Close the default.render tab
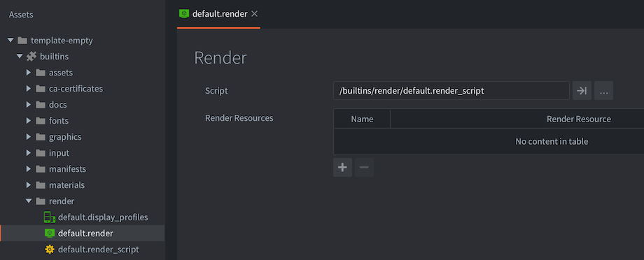 point(254,14)
